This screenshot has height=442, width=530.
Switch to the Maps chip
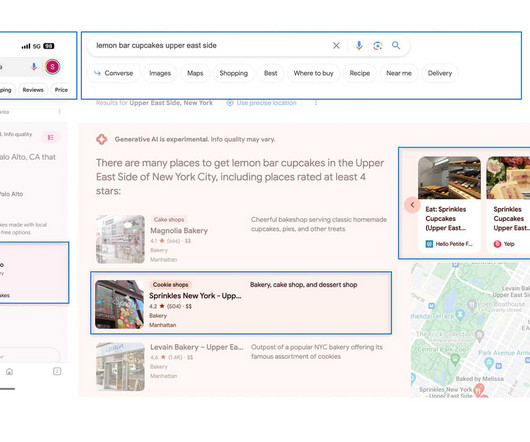(195, 73)
